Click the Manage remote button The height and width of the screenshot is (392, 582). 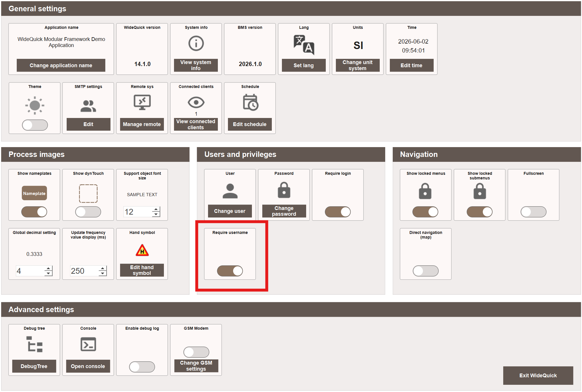click(142, 124)
